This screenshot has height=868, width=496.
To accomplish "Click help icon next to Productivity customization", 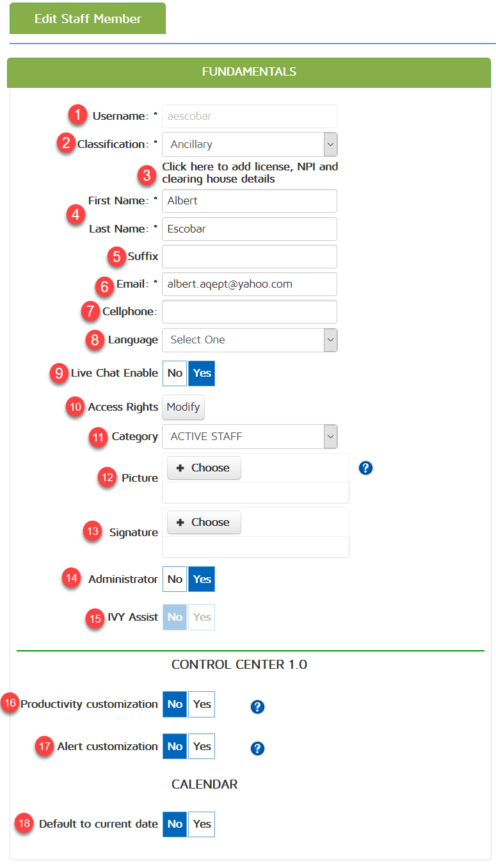I will pyautogui.click(x=257, y=707).
